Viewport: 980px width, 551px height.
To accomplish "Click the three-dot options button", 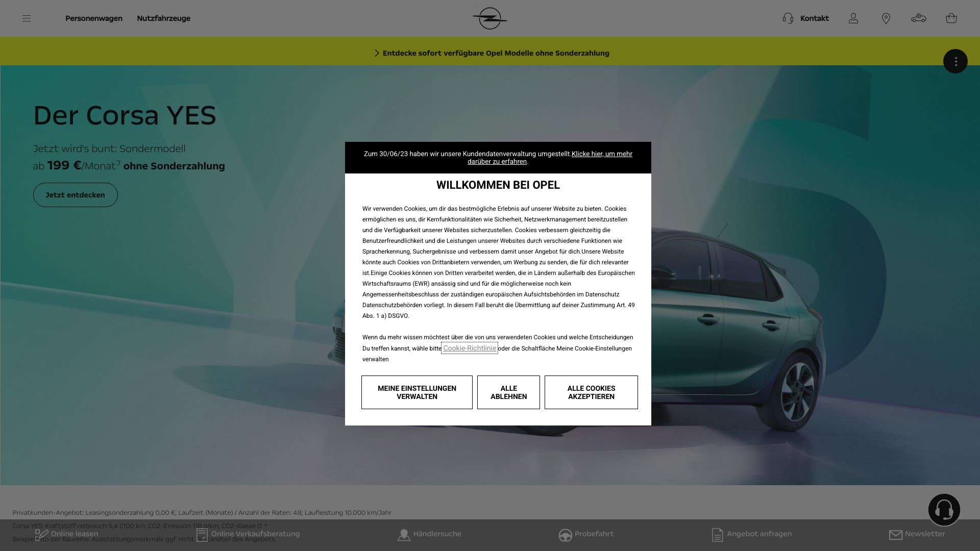I will click(x=955, y=61).
